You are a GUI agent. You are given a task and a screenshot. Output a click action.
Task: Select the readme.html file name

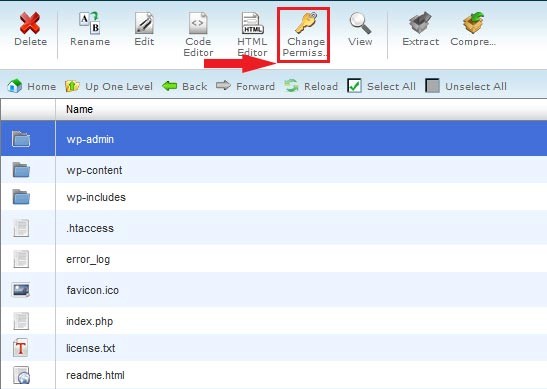click(x=95, y=375)
